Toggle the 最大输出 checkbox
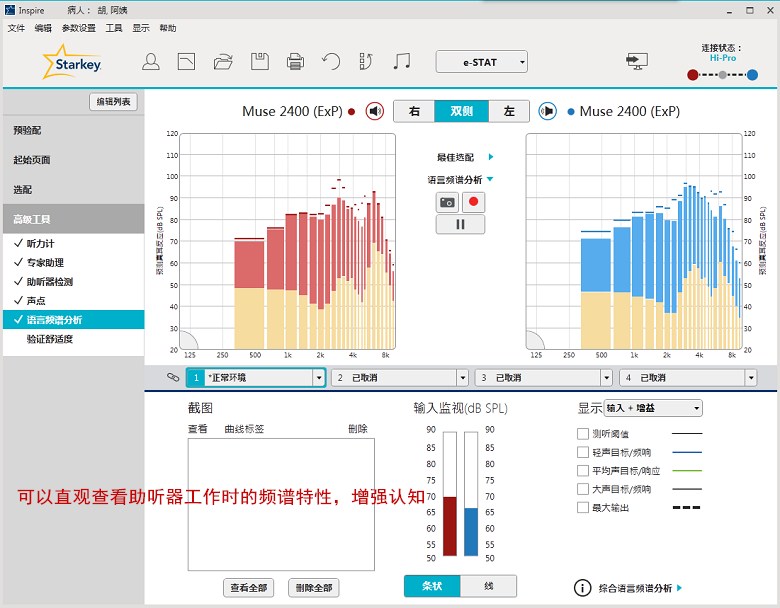The height and width of the screenshot is (608, 780). [583, 507]
